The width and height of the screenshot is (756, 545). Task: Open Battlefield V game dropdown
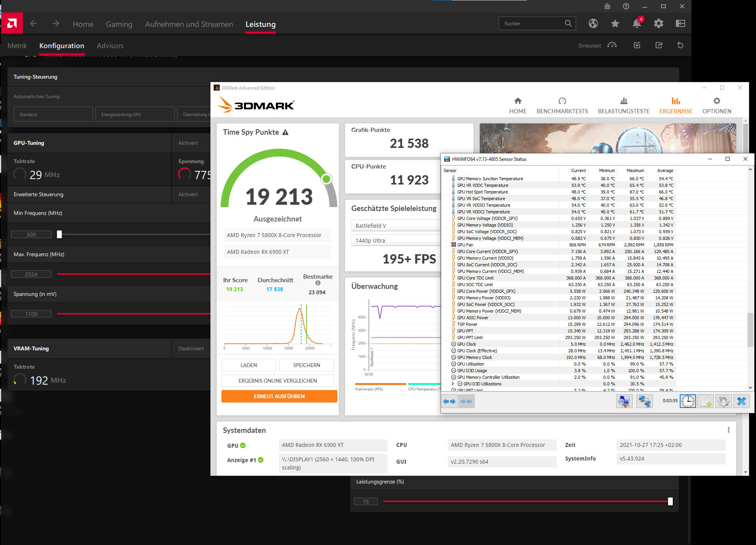click(x=396, y=226)
